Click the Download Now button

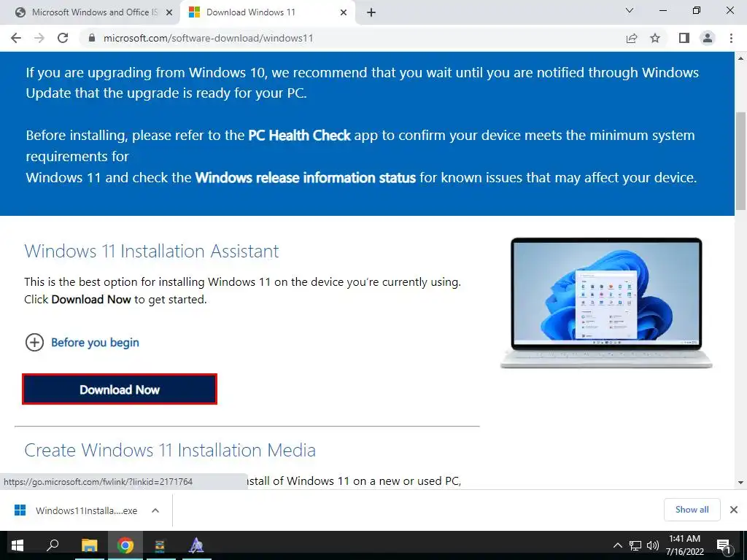pyautogui.click(x=120, y=389)
